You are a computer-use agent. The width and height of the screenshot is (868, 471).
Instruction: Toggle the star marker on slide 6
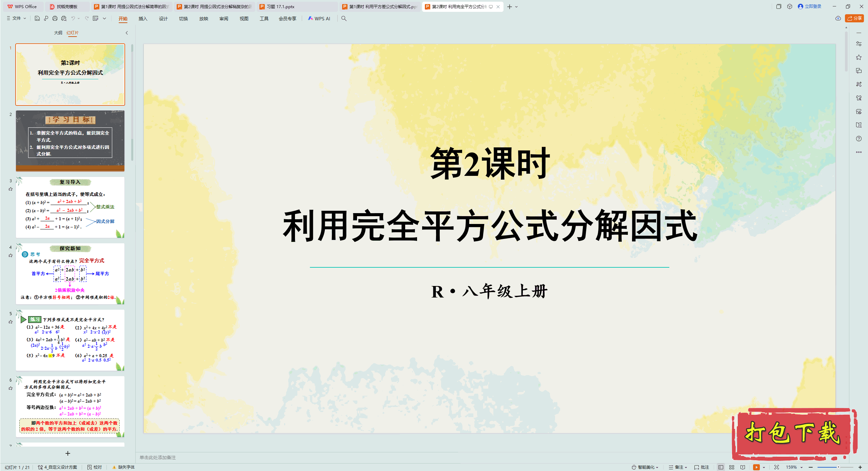tap(11, 388)
